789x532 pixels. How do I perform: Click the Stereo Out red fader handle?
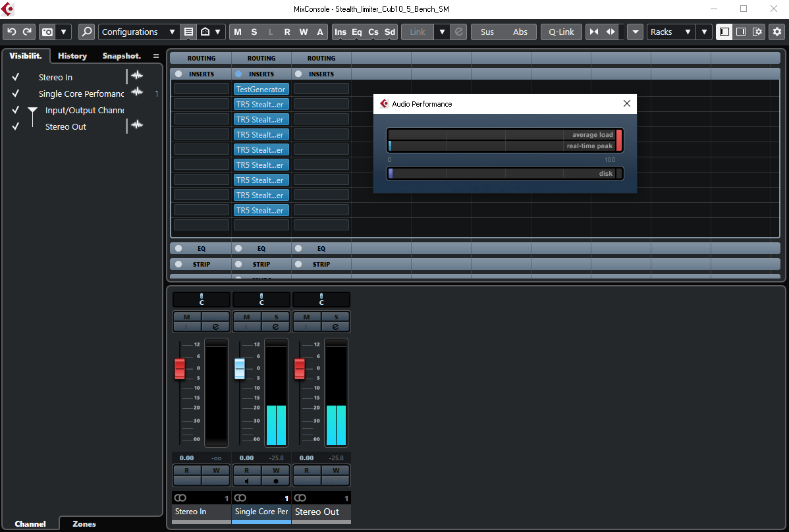(300, 369)
